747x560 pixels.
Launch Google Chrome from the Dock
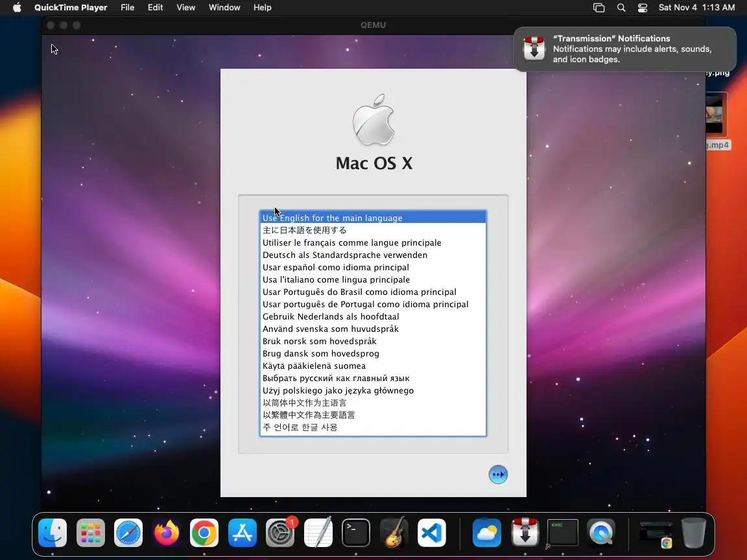click(204, 533)
